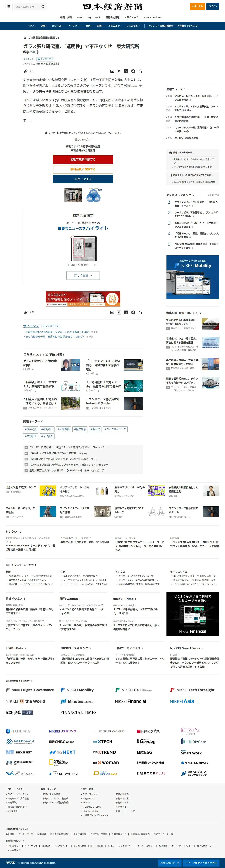Click the bottom email share icon

click(x=112, y=312)
